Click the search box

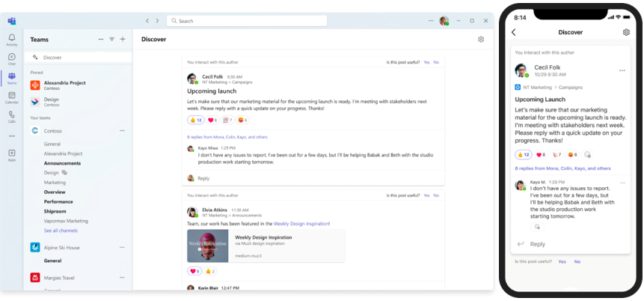(246, 20)
